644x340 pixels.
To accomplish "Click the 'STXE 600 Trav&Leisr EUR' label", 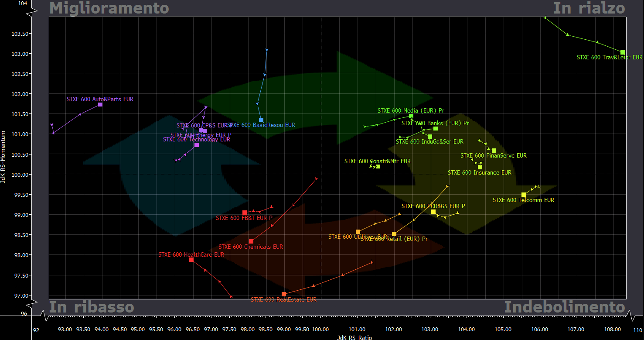I will [610, 57].
